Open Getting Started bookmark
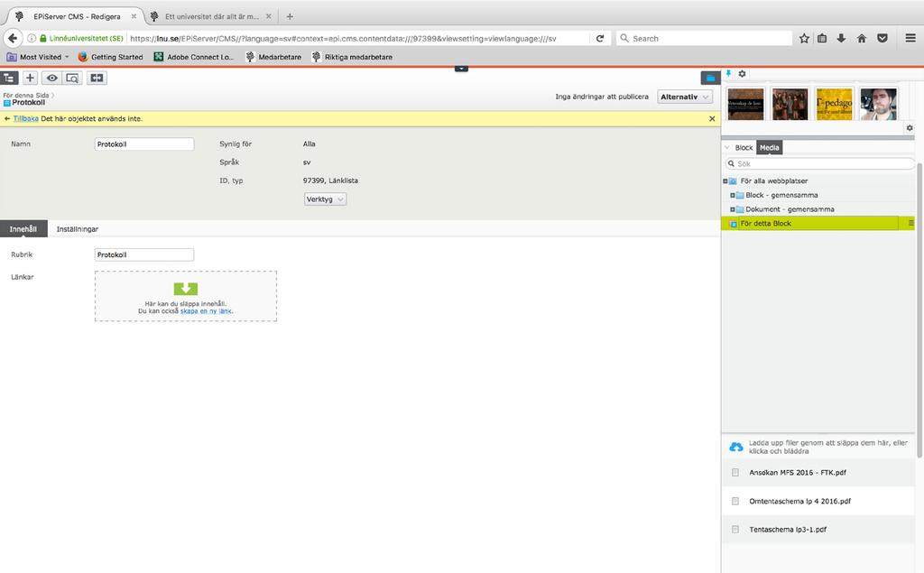Image resolution: width=924 pixels, height=573 pixels. click(x=110, y=57)
